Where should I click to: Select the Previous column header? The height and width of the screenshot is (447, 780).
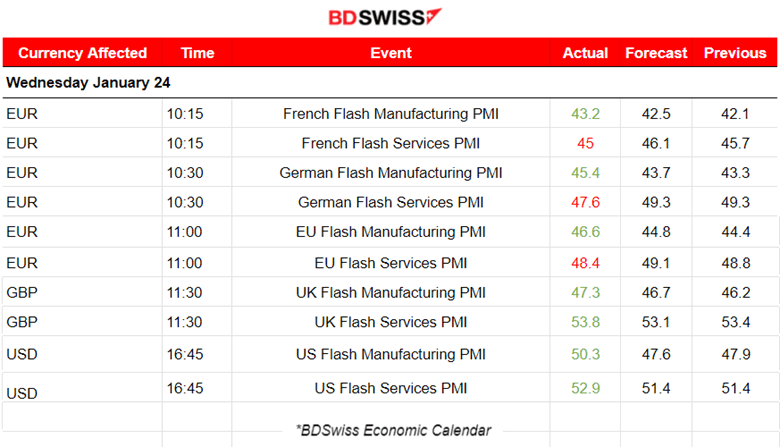pos(735,53)
